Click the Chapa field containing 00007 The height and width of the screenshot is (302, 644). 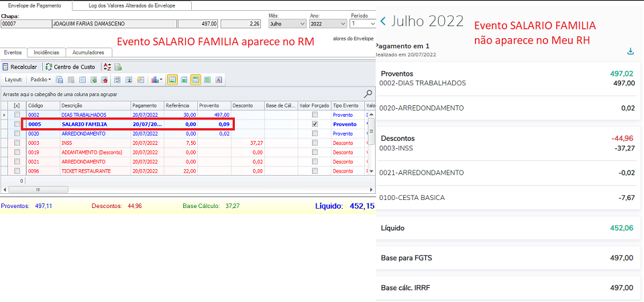[x=25, y=24]
